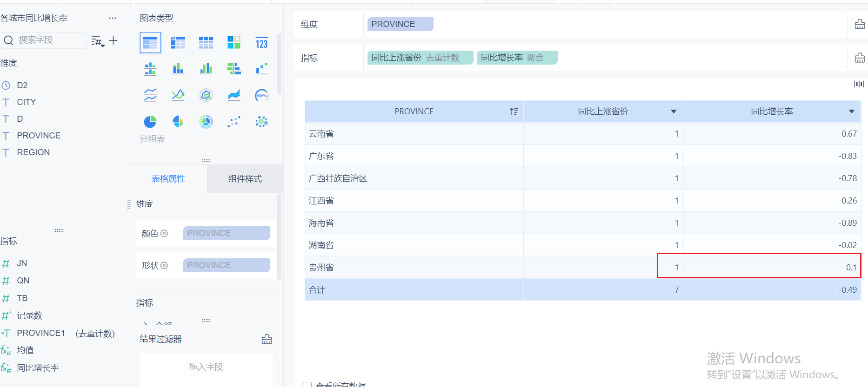Open the batch field selection icon

[98, 41]
